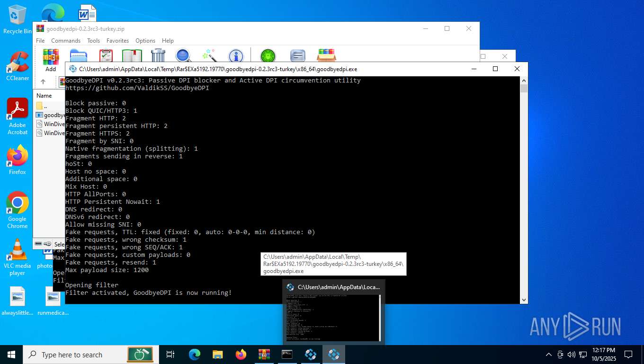This screenshot has width=644, height=364.
Task: Click the Info icon in WinRAR toolbar
Action: pos(236,56)
